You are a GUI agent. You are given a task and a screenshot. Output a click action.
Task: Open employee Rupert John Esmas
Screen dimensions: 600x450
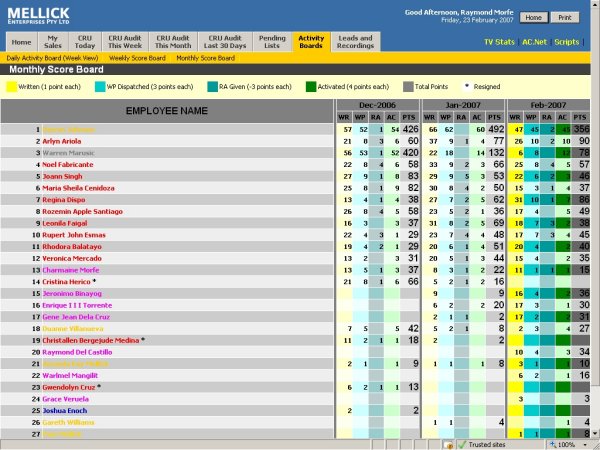(x=74, y=235)
